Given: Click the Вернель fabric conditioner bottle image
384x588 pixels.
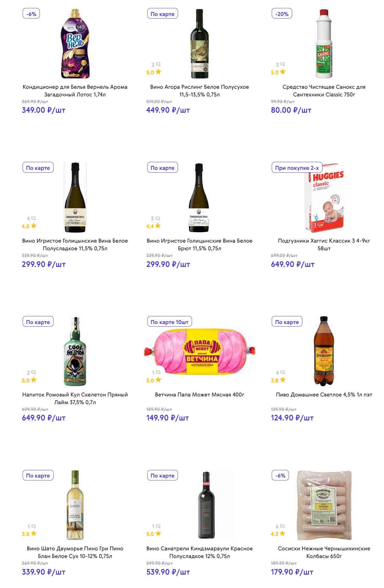Looking at the screenshot, I should [x=75, y=44].
